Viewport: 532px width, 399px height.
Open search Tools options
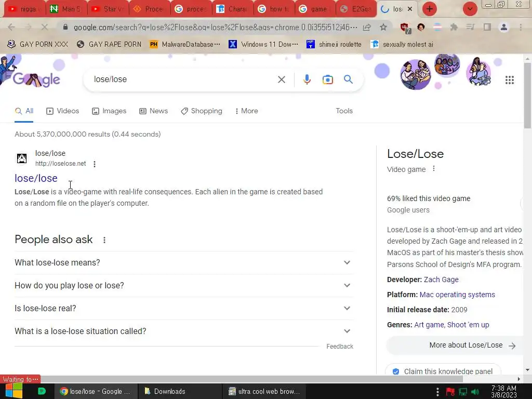344,111
